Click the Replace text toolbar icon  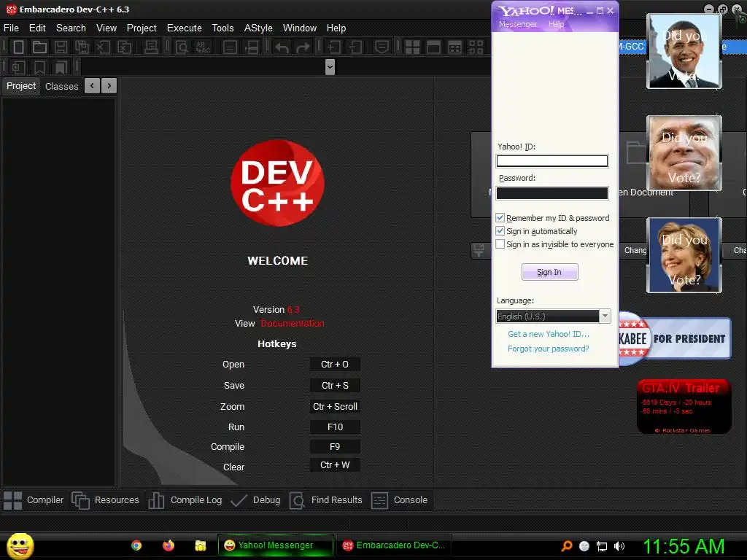pyautogui.click(x=204, y=47)
